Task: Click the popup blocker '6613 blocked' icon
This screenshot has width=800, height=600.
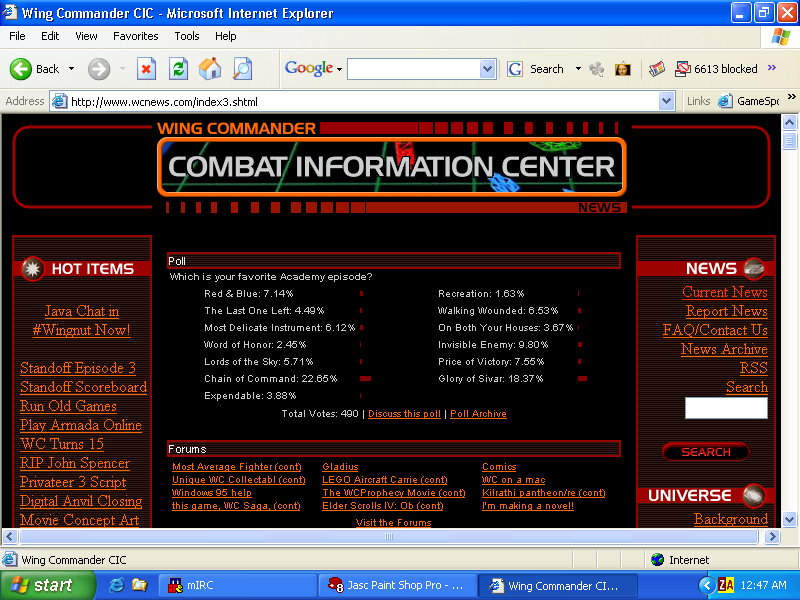Action: (x=683, y=69)
